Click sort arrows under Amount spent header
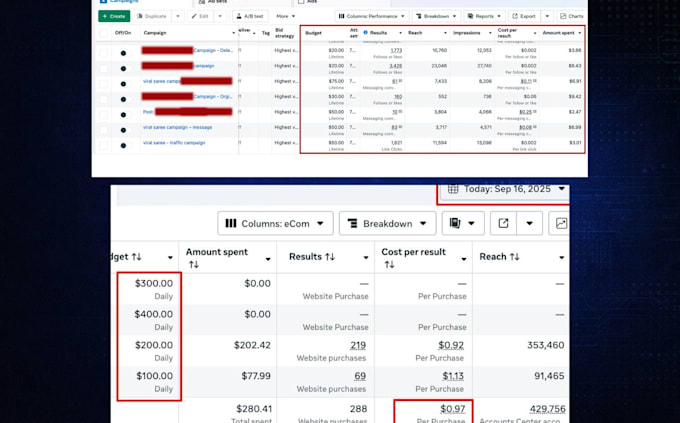The height and width of the screenshot is (423, 680). [x=193, y=265]
